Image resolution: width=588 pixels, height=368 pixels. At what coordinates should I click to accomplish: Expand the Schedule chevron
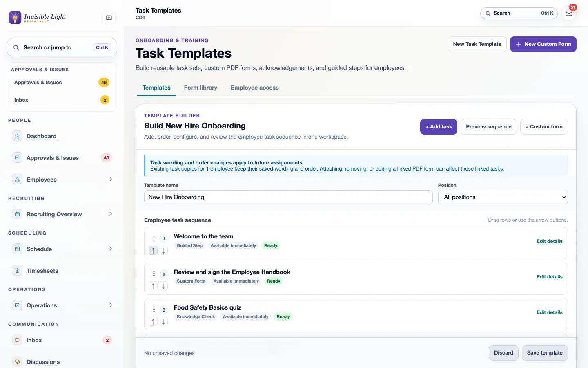111,249
